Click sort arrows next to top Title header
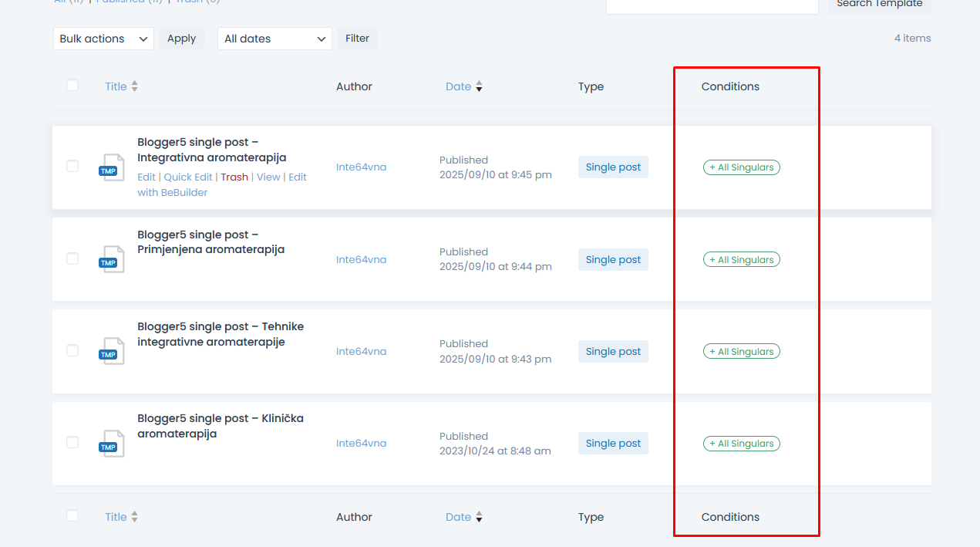 pyautogui.click(x=135, y=86)
